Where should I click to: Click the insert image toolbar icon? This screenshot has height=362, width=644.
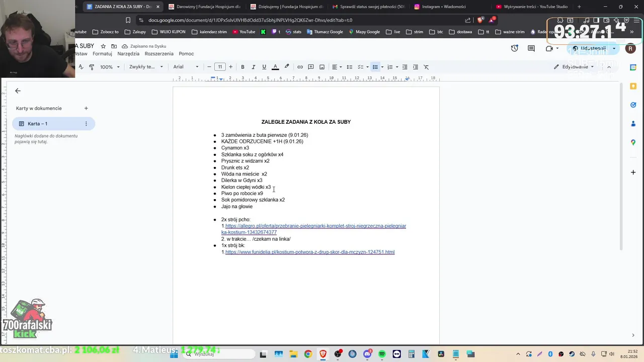click(322, 67)
